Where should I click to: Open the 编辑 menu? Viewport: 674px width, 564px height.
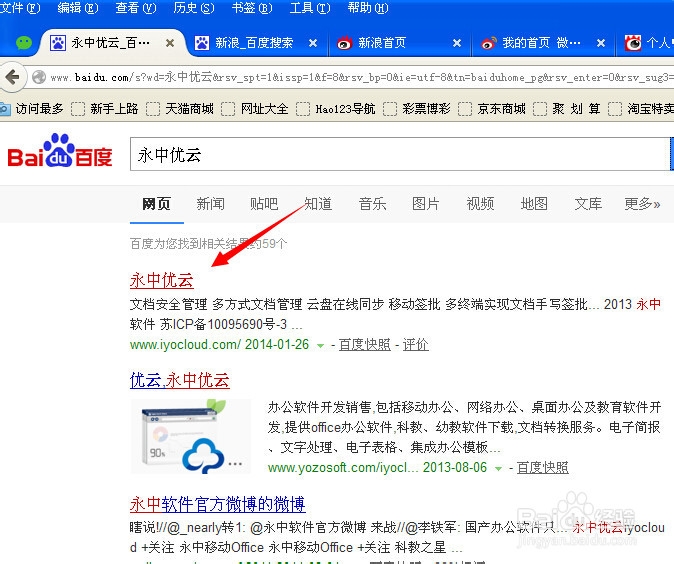[x=78, y=8]
